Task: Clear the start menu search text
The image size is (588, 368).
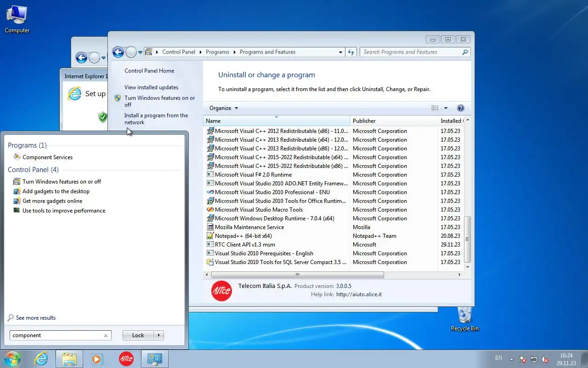Action: click(106, 335)
